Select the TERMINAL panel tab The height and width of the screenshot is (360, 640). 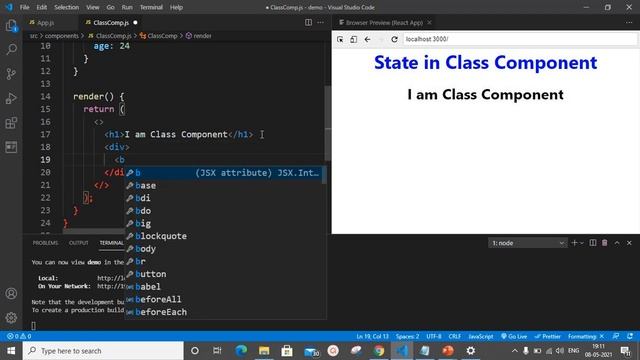111,243
